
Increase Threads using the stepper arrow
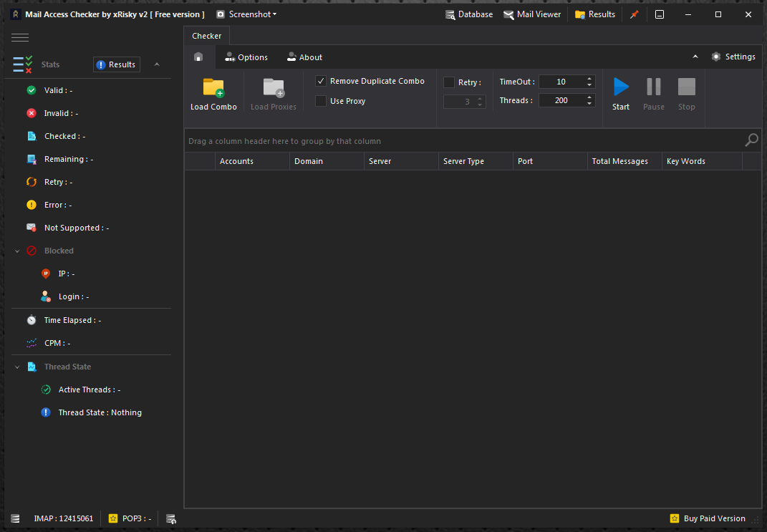589,97
